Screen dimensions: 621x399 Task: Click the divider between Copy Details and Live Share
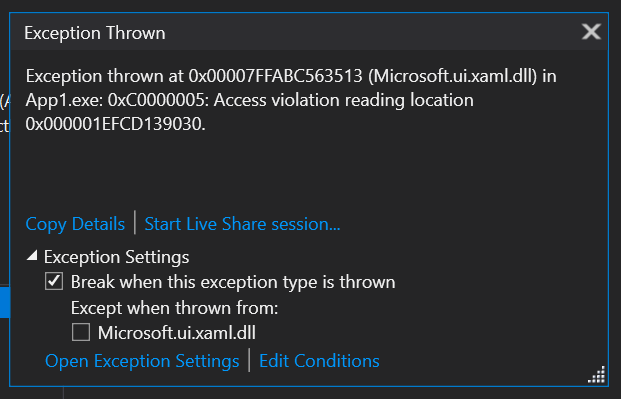pyautogui.click(x=135, y=223)
